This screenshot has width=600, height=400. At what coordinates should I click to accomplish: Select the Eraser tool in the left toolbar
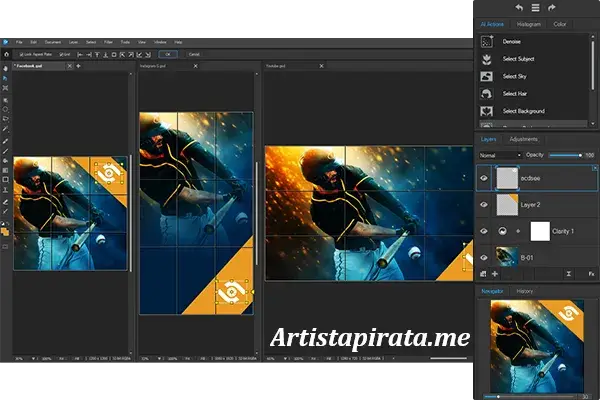[5, 202]
